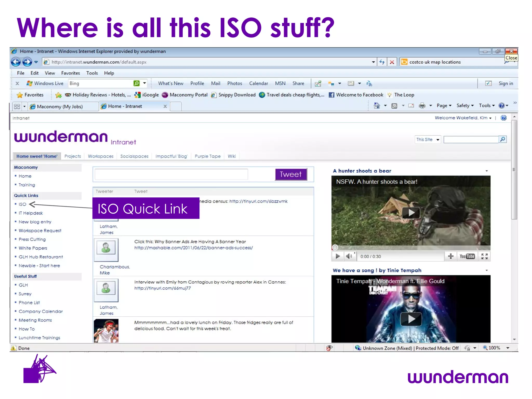Open the recent pages dropdown arrow

tap(36, 62)
